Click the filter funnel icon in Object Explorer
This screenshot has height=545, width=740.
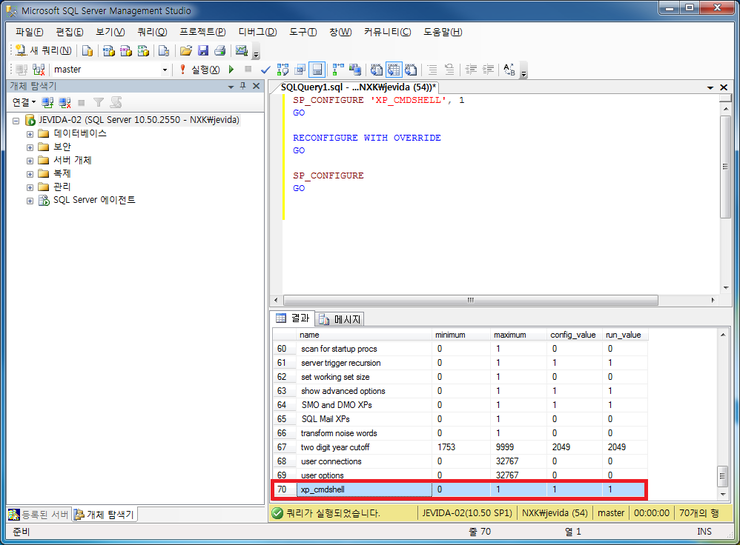tap(98, 102)
